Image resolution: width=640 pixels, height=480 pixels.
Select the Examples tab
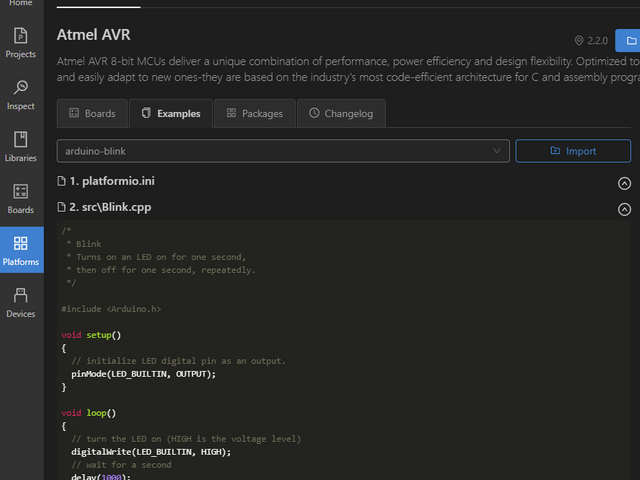click(x=170, y=114)
